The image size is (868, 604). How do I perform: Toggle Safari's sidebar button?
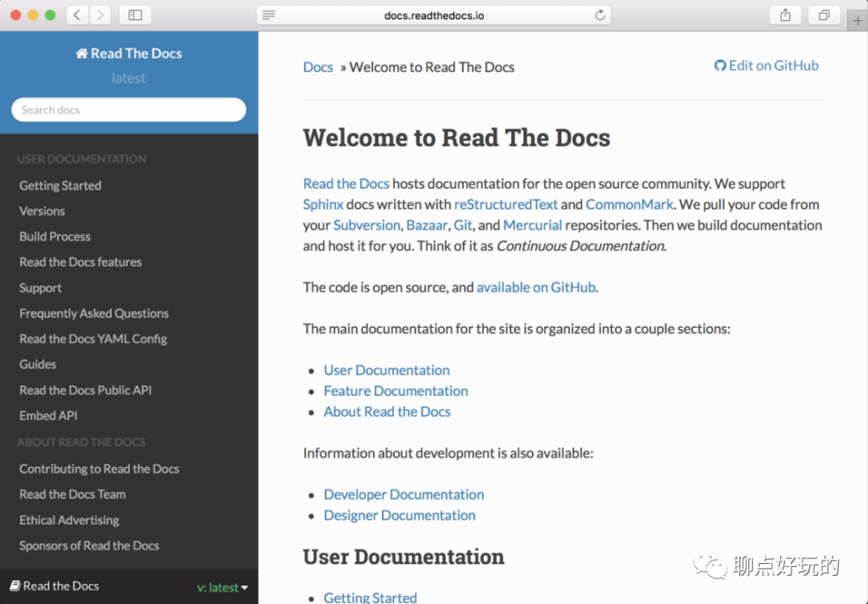[x=135, y=15]
